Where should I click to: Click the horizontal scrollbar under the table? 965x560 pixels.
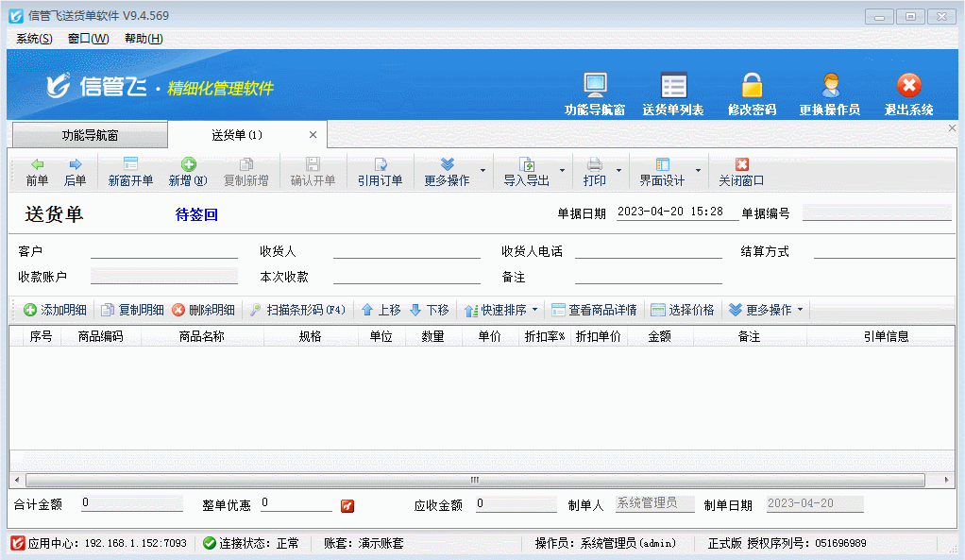[475, 480]
